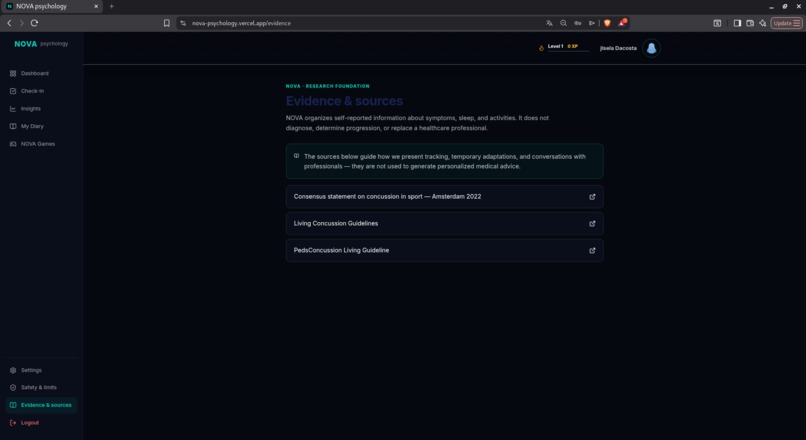Launch NOVA Games from the sidebar
The height and width of the screenshot is (440, 806).
coord(41,144)
